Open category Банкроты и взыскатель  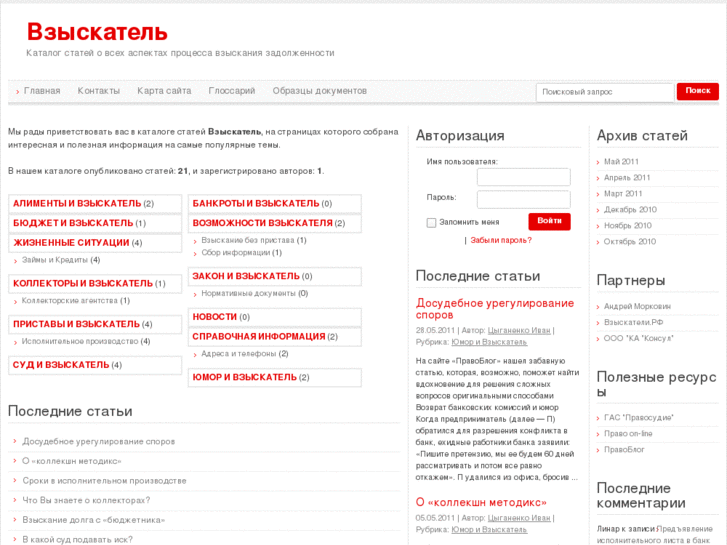pos(256,204)
